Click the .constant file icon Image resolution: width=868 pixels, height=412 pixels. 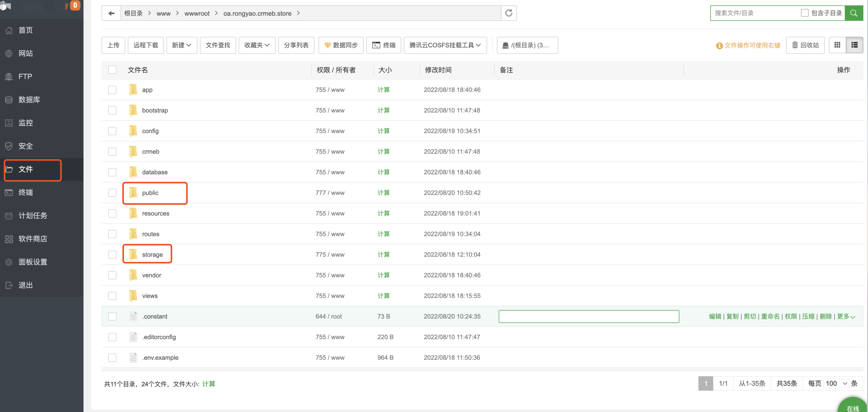point(133,316)
